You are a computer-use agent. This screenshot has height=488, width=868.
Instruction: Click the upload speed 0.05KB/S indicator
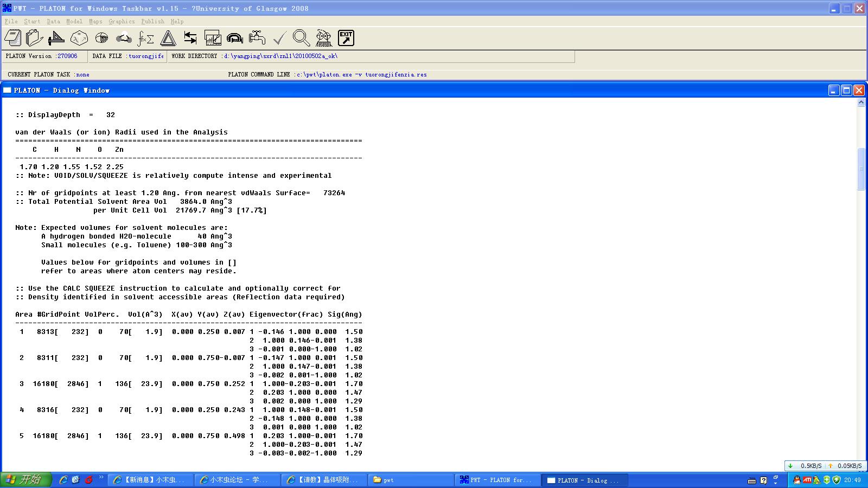(x=850, y=466)
